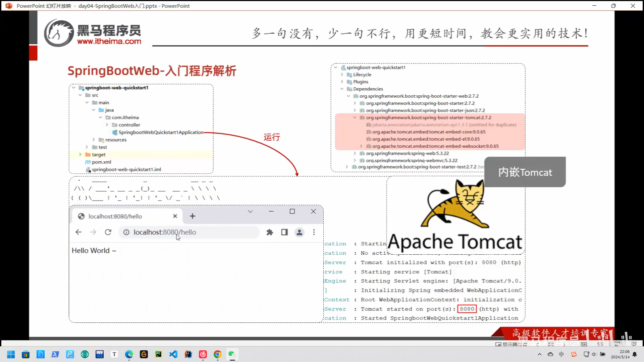Reload the localhost page in the browser
The image size is (644, 362).
click(108, 232)
